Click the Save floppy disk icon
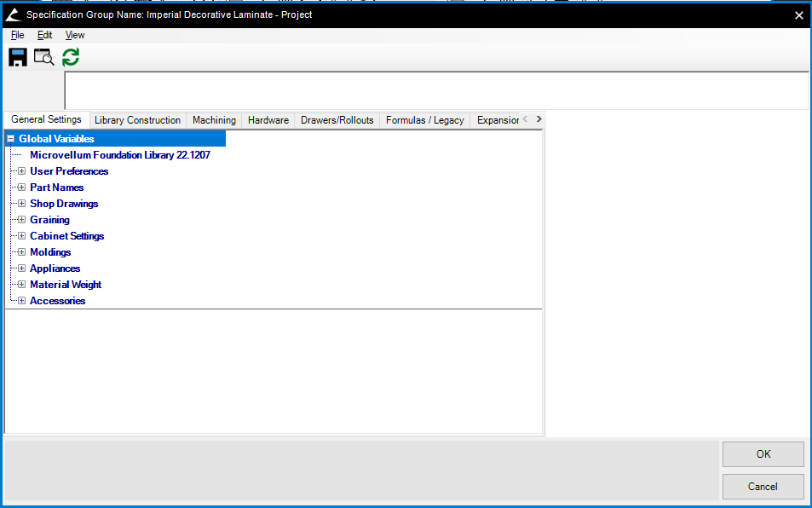 pyautogui.click(x=17, y=57)
